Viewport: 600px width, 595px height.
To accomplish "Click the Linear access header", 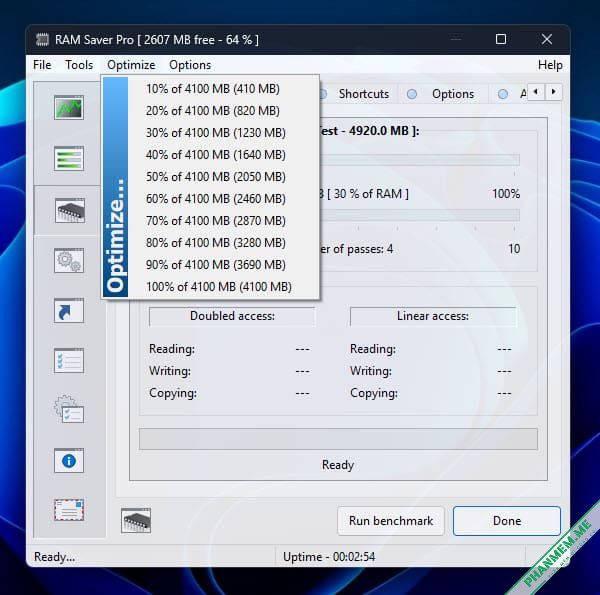I will (432, 316).
